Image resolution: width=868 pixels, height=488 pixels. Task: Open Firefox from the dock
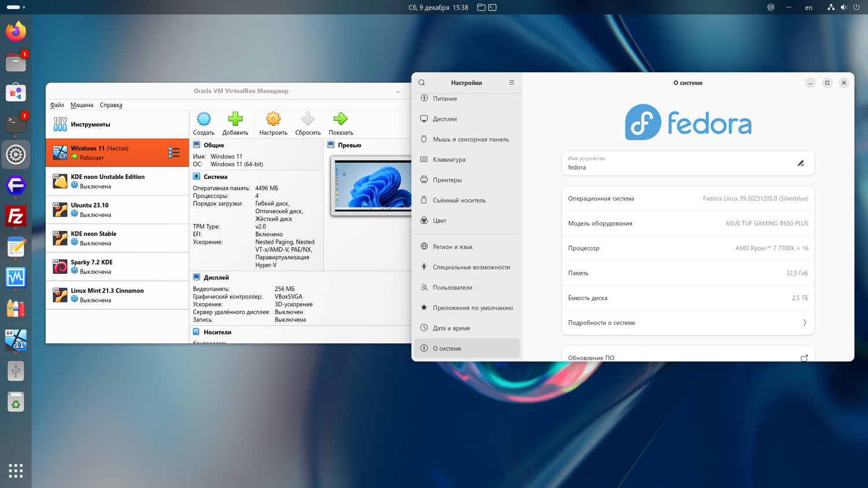pos(16,31)
